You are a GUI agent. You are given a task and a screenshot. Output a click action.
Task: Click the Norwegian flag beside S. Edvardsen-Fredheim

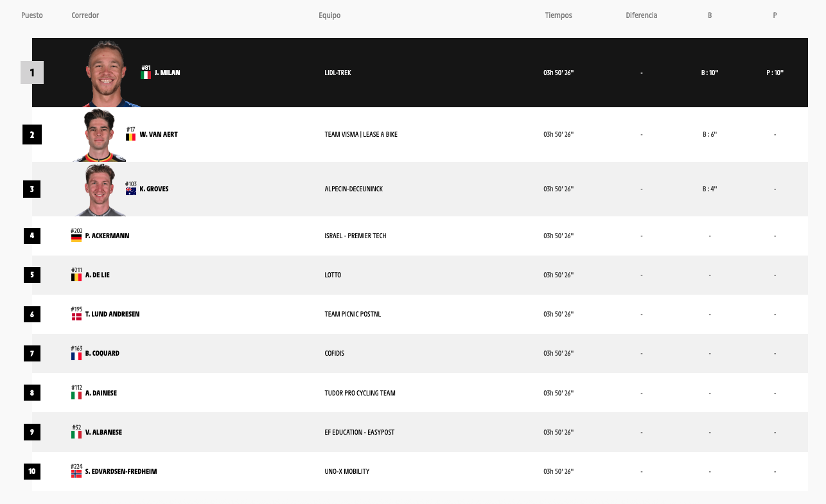pyautogui.click(x=76, y=474)
